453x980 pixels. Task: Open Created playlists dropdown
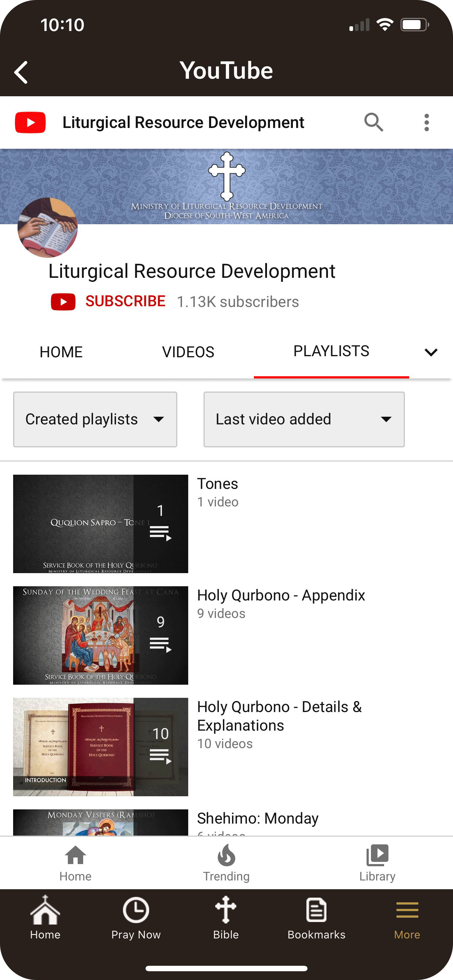point(95,419)
